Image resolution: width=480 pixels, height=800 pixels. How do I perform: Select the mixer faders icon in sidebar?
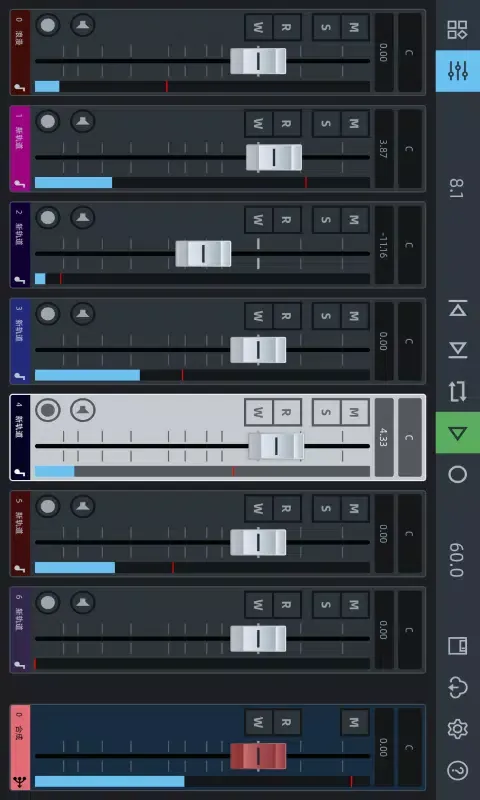(x=458, y=71)
